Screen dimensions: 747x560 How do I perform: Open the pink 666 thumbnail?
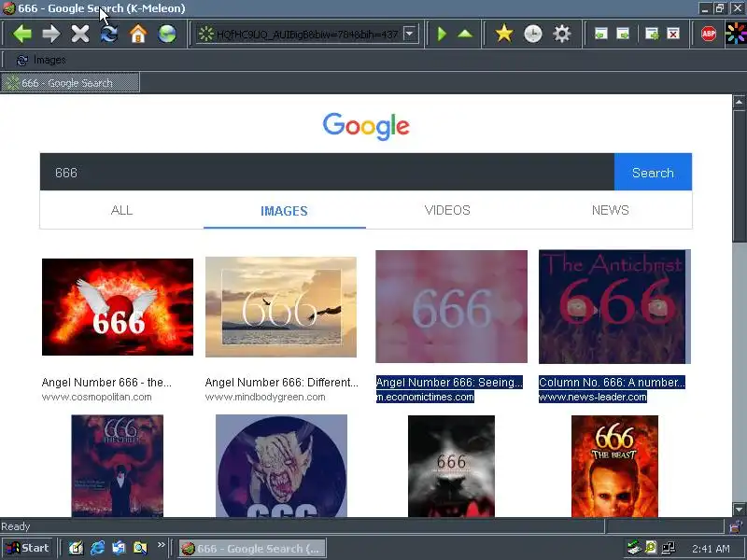[x=451, y=307]
